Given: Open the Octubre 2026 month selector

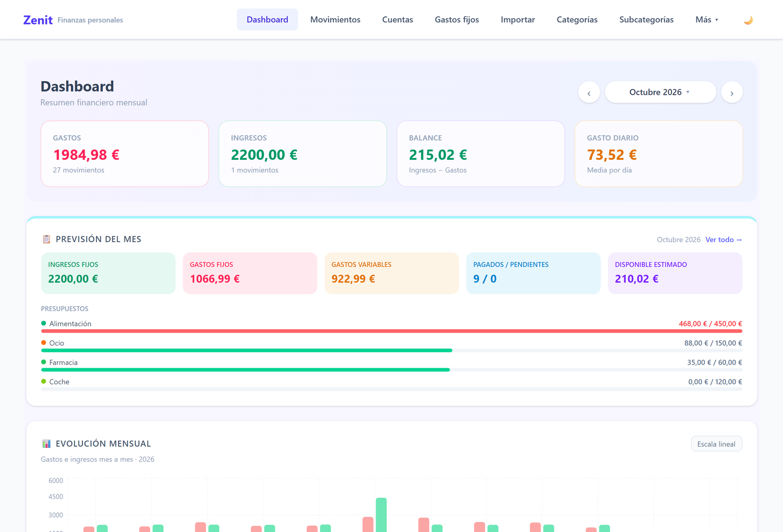Looking at the screenshot, I should (660, 92).
